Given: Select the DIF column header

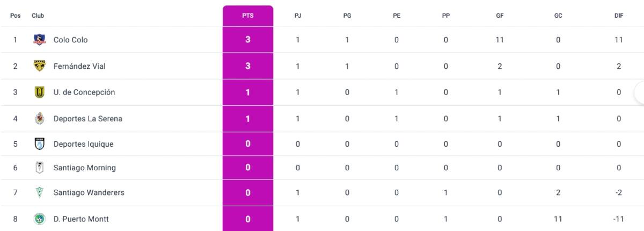Looking at the screenshot, I should tap(619, 16).
